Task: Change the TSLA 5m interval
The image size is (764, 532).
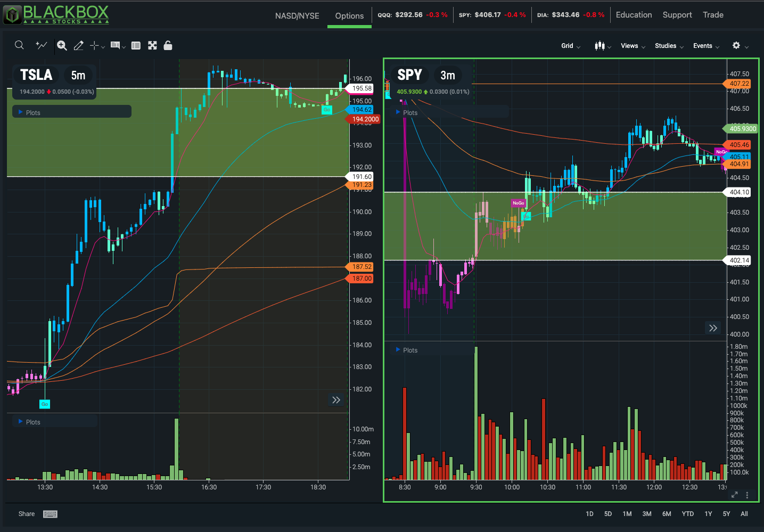Action: click(78, 75)
